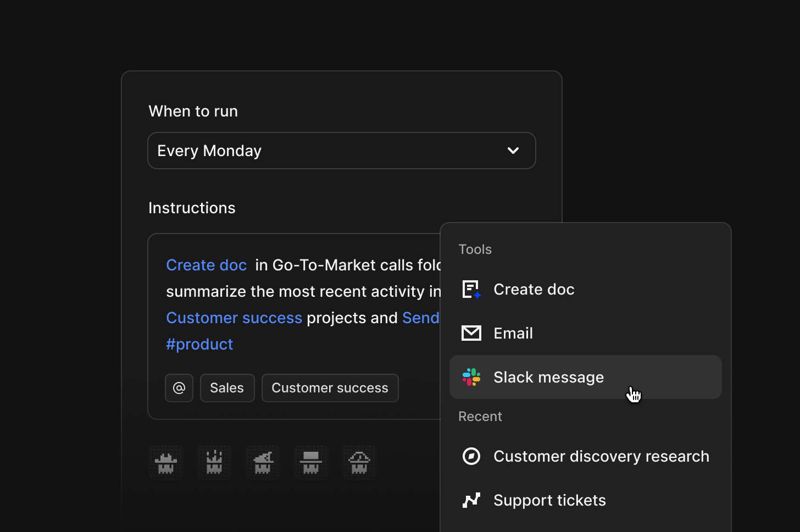Select Support tickets under Recent
The height and width of the screenshot is (532, 800).
click(x=549, y=500)
